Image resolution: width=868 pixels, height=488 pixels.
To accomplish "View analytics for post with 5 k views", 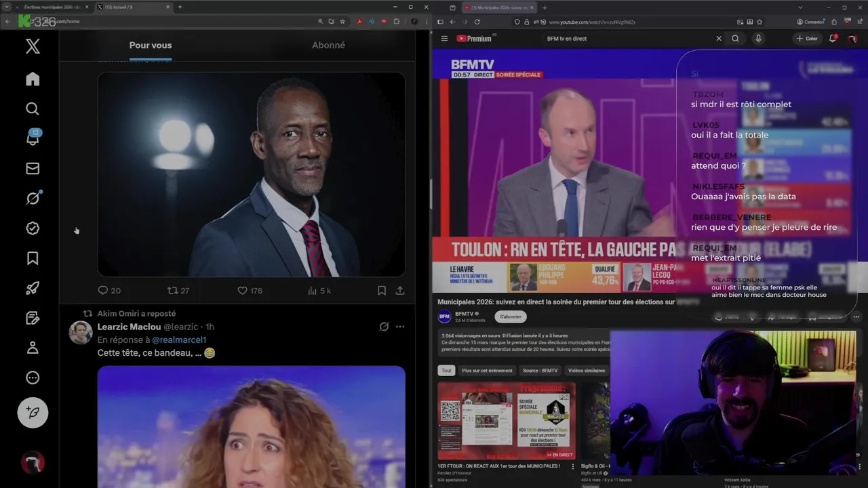I will click(x=319, y=291).
